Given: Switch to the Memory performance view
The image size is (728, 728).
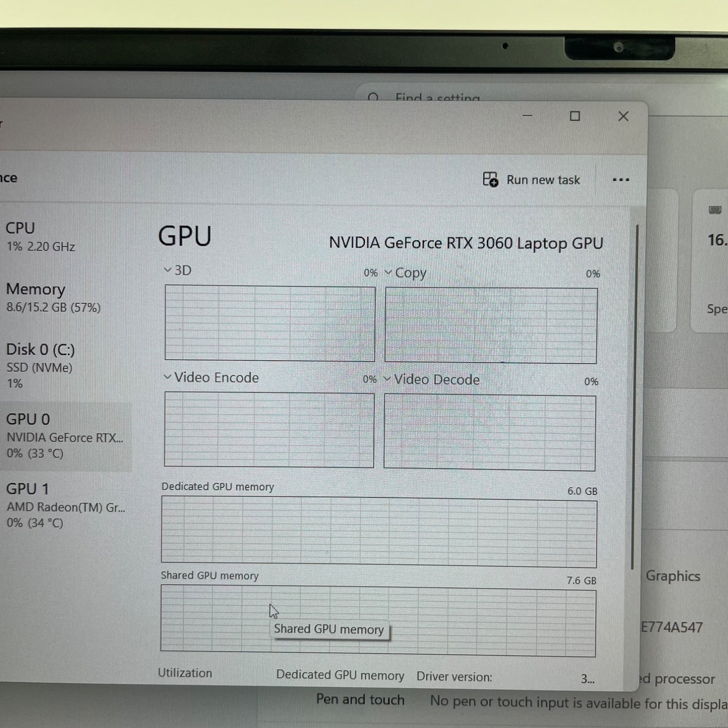Looking at the screenshot, I should coord(53,297).
